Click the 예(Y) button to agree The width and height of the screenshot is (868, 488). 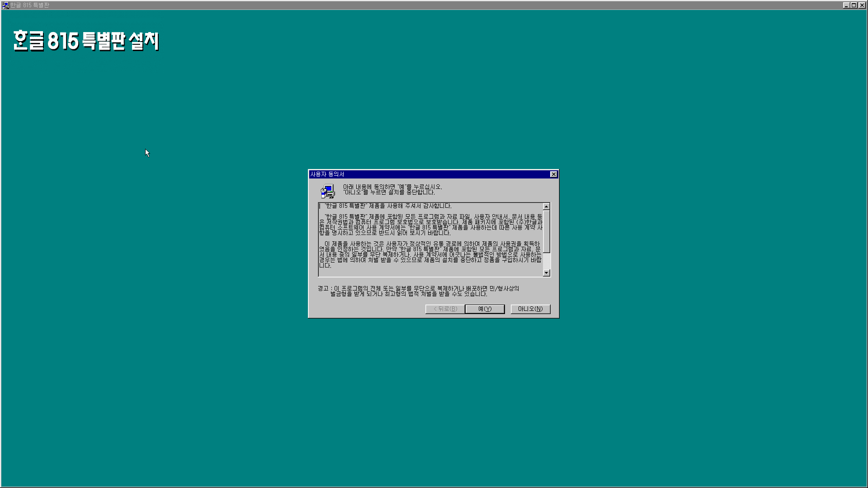pyautogui.click(x=485, y=309)
